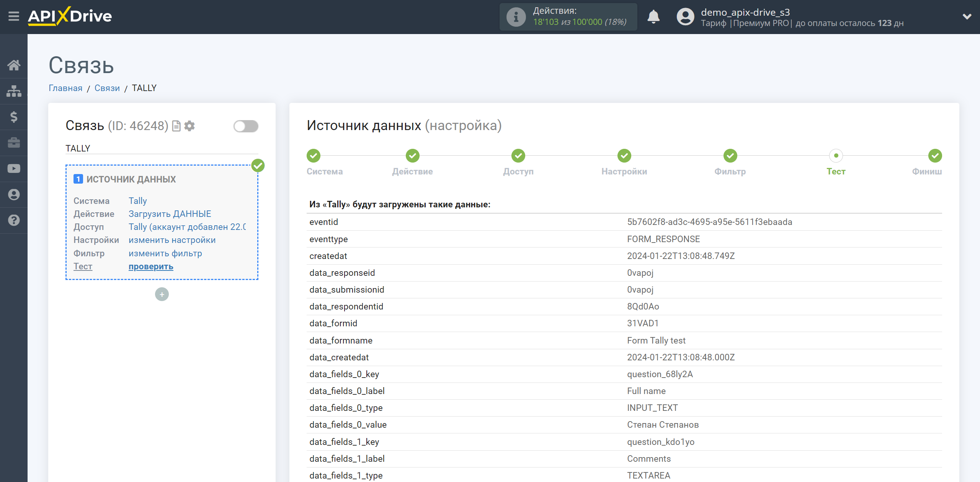Click the ApiX-Drive logo
980x482 pixels.
pyautogui.click(x=70, y=16)
